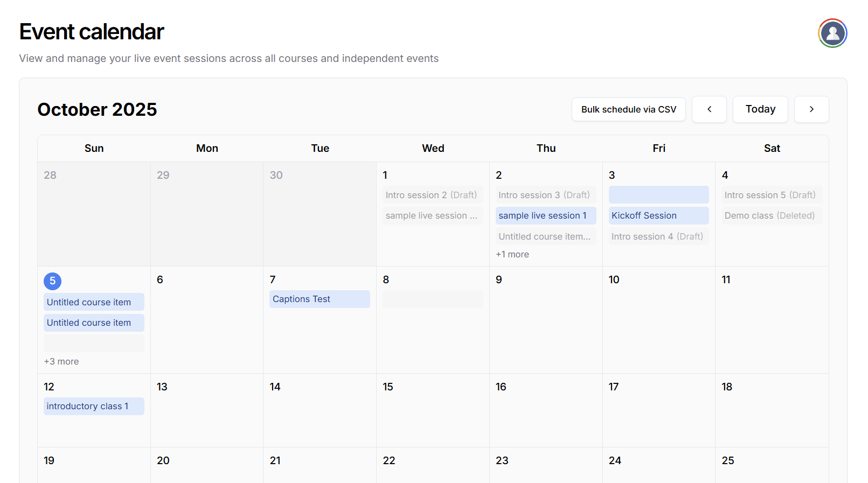Screen dimensions: 868x483
Task: Open Intro session 3 draft event
Action: pyautogui.click(x=545, y=195)
